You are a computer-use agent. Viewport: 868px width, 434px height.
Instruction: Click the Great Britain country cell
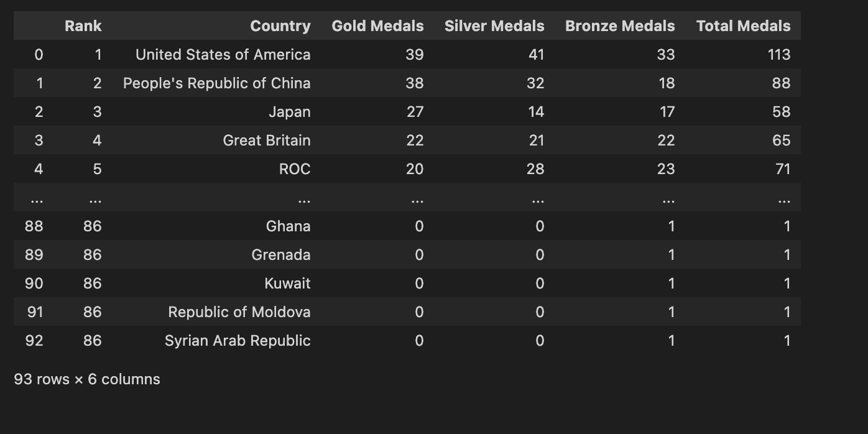tap(266, 141)
